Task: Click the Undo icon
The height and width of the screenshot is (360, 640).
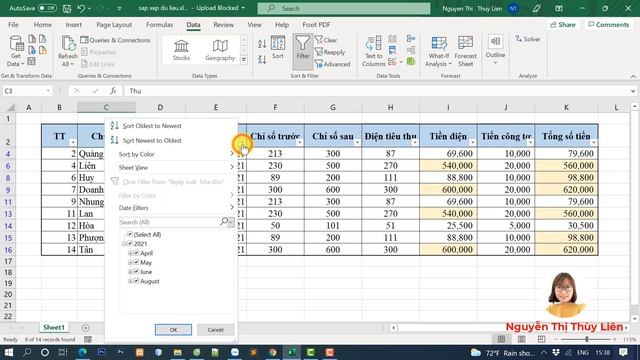Action: pyautogui.click(x=81, y=8)
